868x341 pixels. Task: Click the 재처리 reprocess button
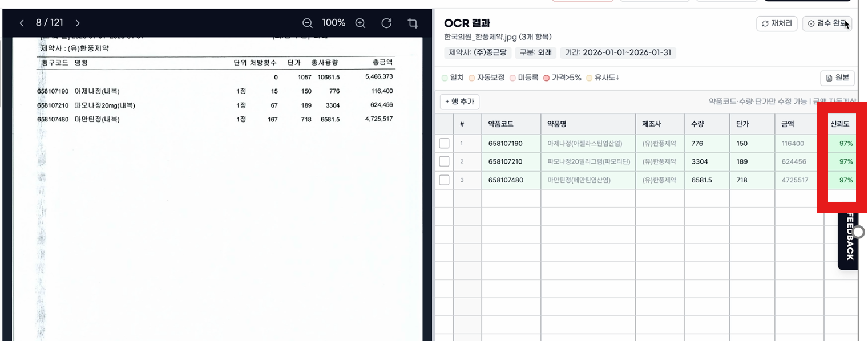(x=777, y=23)
